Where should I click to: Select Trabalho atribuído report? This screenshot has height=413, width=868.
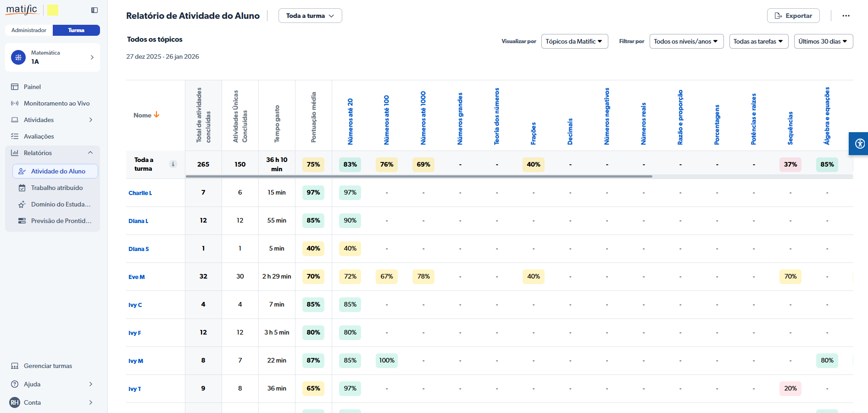click(x=57, y=188)
